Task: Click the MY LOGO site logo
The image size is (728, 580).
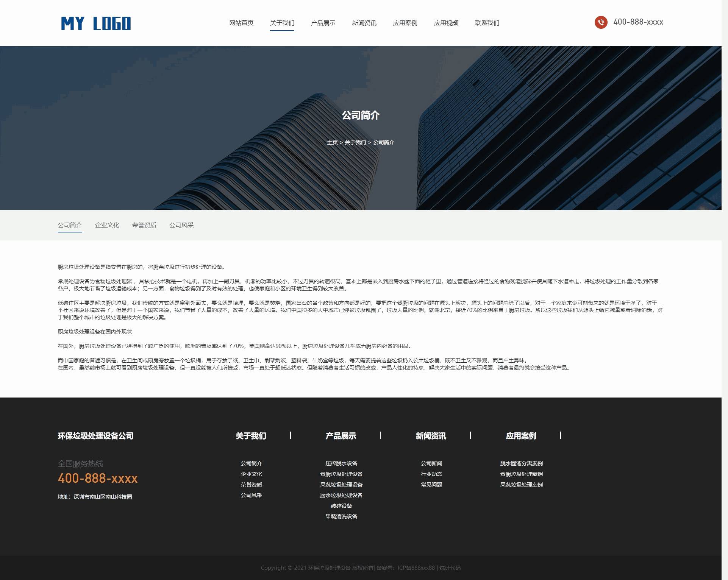Action: pos(96,23)
